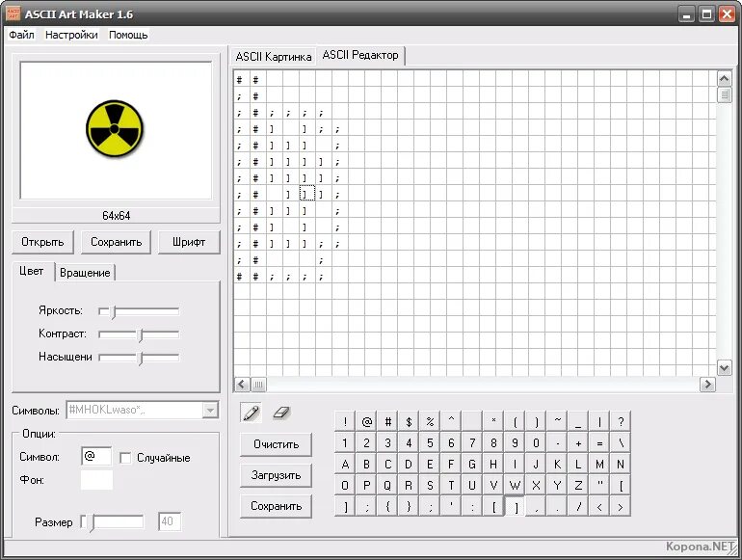Image resolution: width=742 pixels, height=560 pixels.
Task: Click the Загрузить button
Action: click(276, 475)
